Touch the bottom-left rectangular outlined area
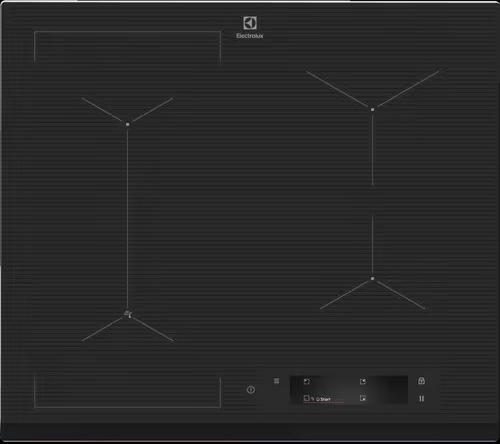The width and height of the screenshot is (500, 444). pos(127,392)
